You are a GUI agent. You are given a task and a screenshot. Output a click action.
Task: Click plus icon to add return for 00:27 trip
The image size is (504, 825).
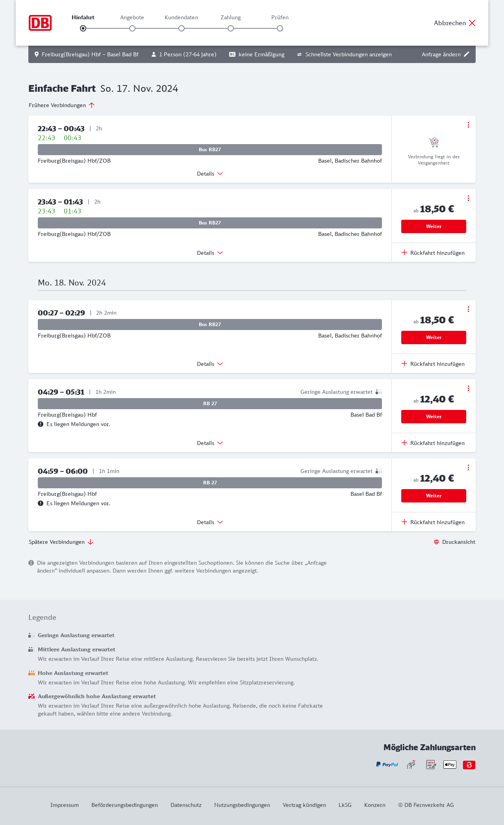404,363
